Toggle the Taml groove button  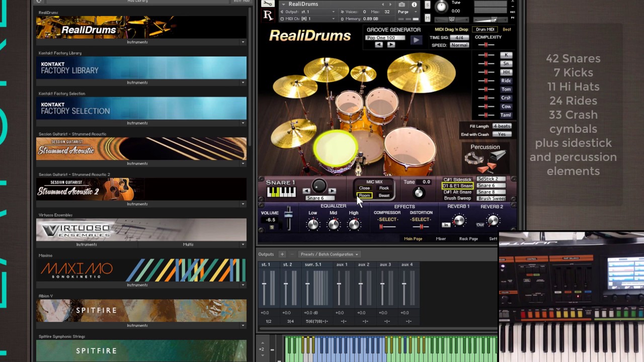pos(506,115)
